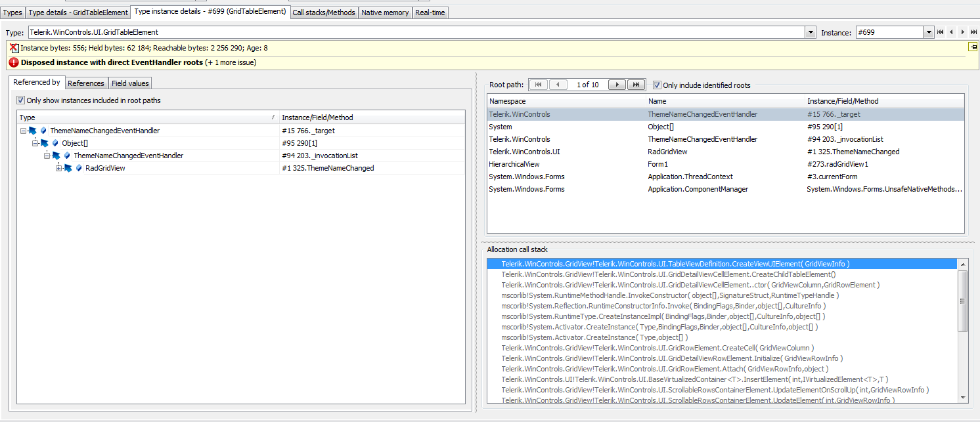The height and width of the screenshot is (422, 980).
Task: Click the allocation call stack scrollbar thumb
Action: 963,301
